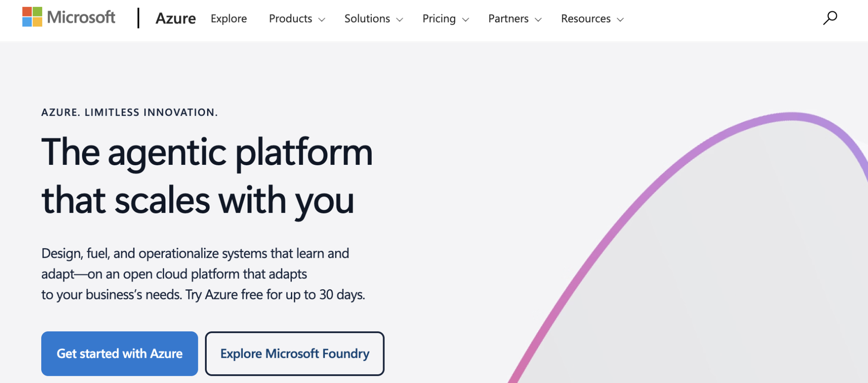Expand the Partners chevron arrow

click(538, 20)
